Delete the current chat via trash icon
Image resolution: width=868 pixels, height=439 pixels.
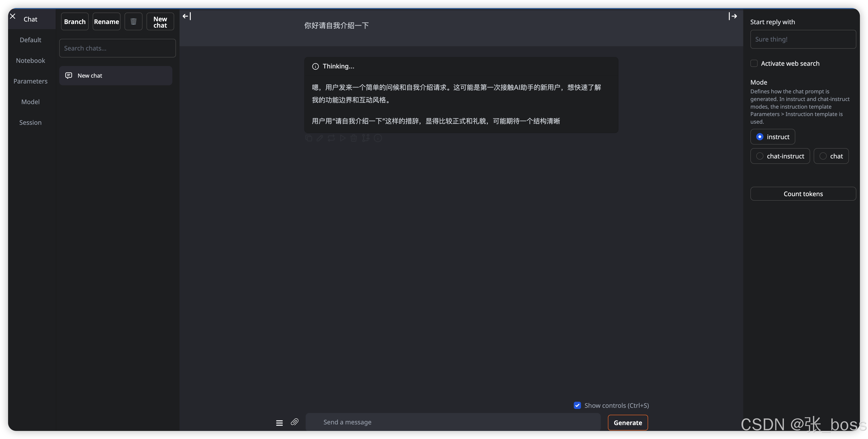click(134, 22)
